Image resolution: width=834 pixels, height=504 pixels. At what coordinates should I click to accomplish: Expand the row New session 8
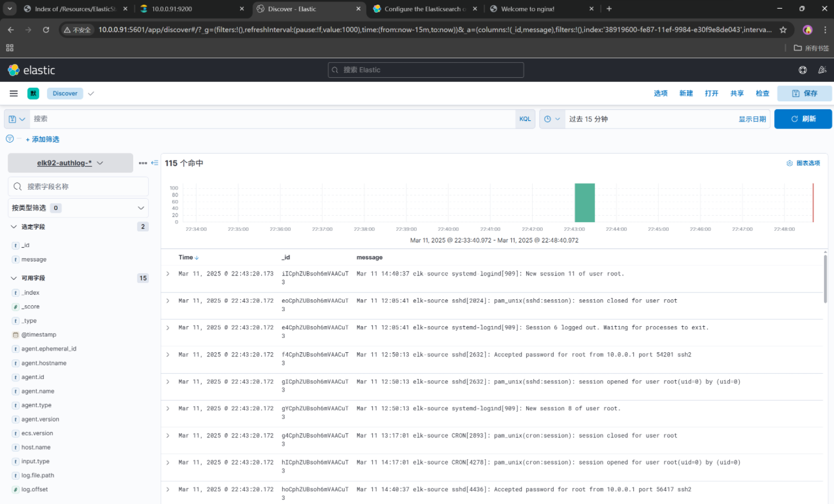[168, 409]
